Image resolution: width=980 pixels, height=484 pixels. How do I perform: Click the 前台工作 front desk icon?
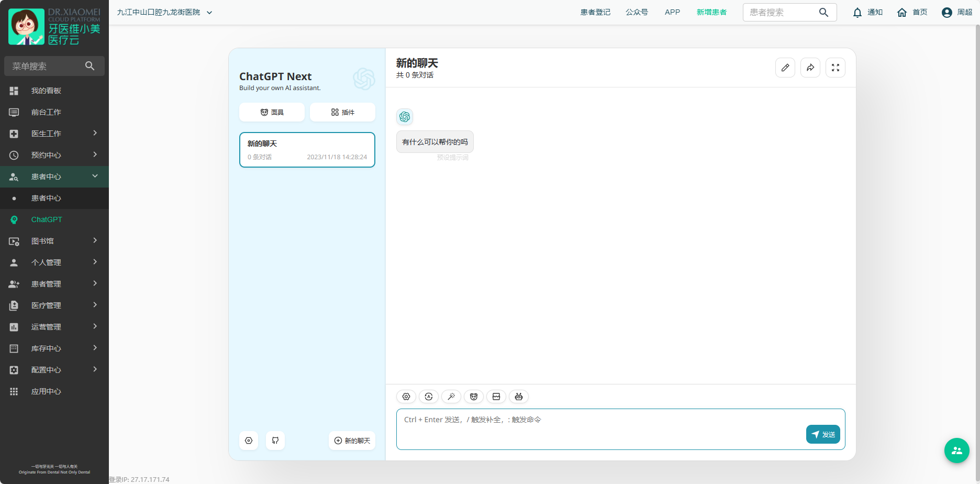point(14,112)
